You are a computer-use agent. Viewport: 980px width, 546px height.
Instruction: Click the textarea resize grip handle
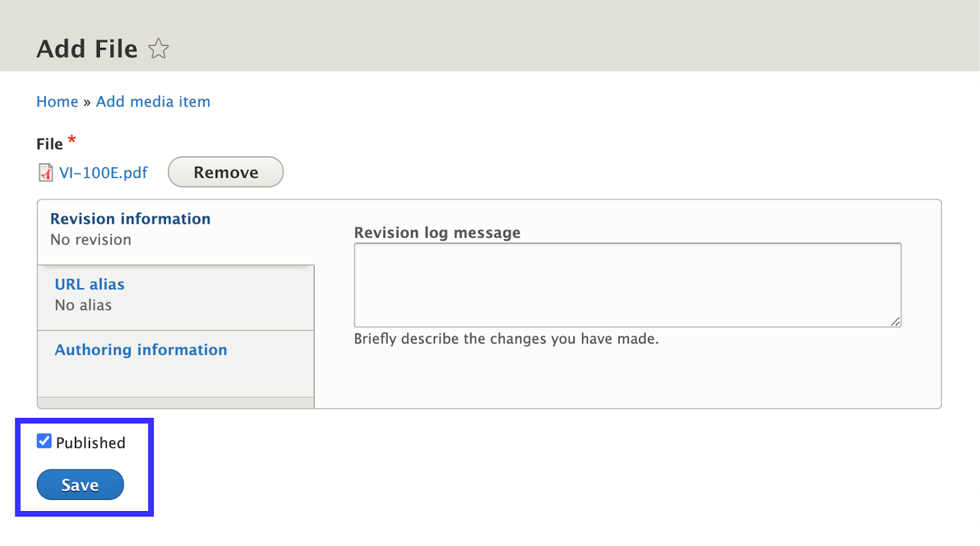pos(895,321)
